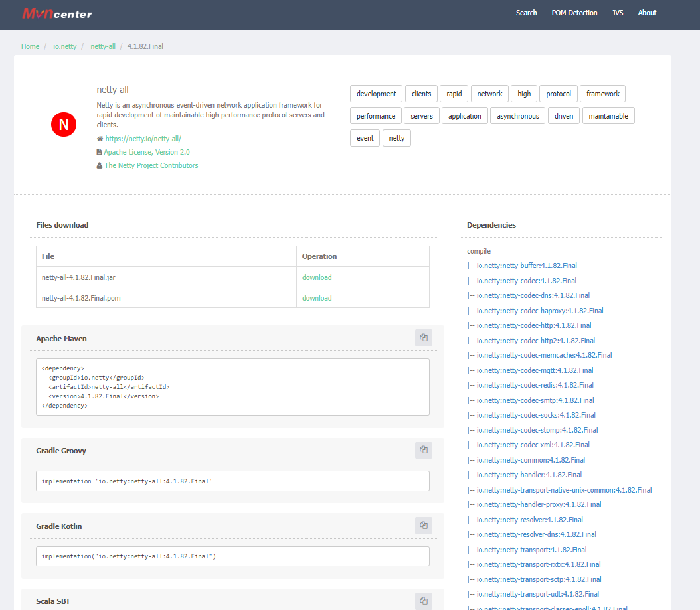Download netty-all-4.1.82.Final.jar
This screenshot has width=700, height=610.
click(317, 277)
